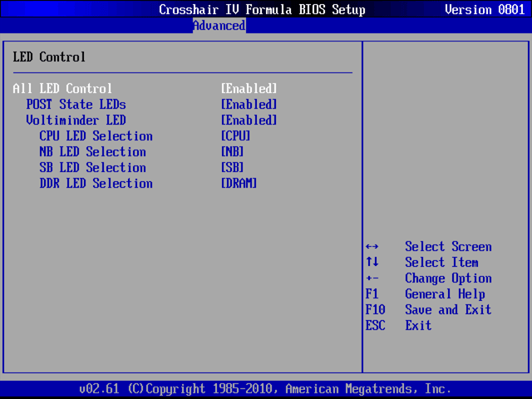
Task: Click the Select Item help entry
Action: pos(441,263)
